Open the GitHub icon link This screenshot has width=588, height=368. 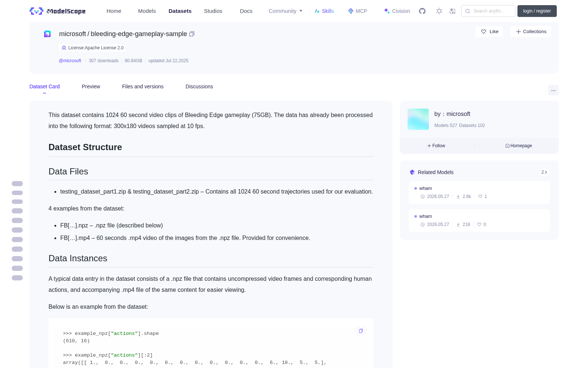tap(422, 11)
